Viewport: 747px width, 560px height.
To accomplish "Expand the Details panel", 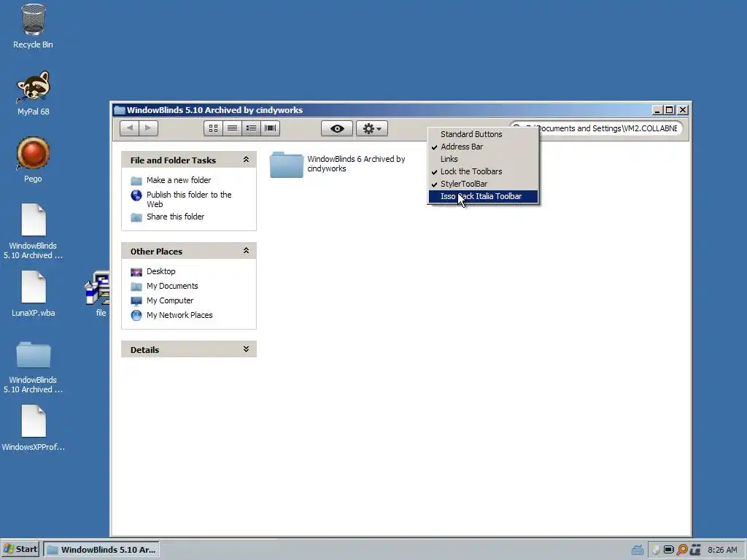I will (x=246, y=349).
